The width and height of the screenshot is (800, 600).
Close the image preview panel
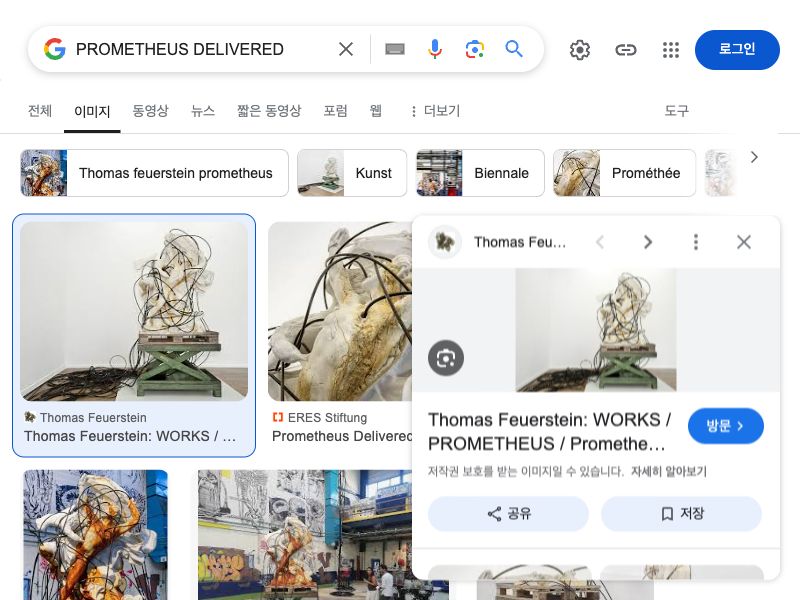pos(744,242)
